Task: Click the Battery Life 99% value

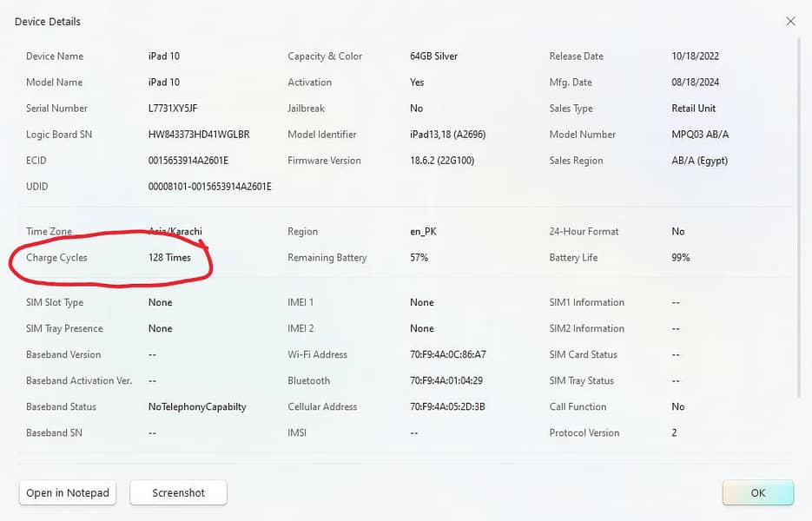Action: click(x=681, y=257)
